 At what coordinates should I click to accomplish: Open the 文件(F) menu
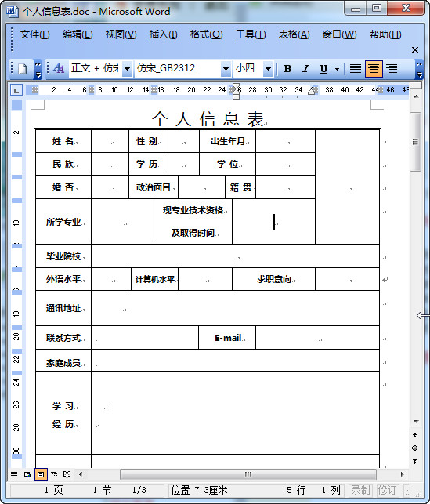tap(34, 34)
